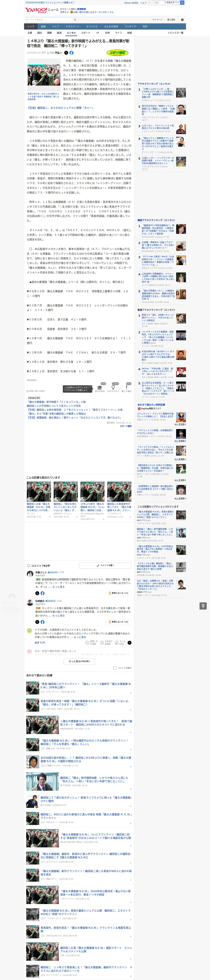Viewport: 210px width, 980px height.
Task: Share article on Facebook at top
Action: tap(71, 53)
